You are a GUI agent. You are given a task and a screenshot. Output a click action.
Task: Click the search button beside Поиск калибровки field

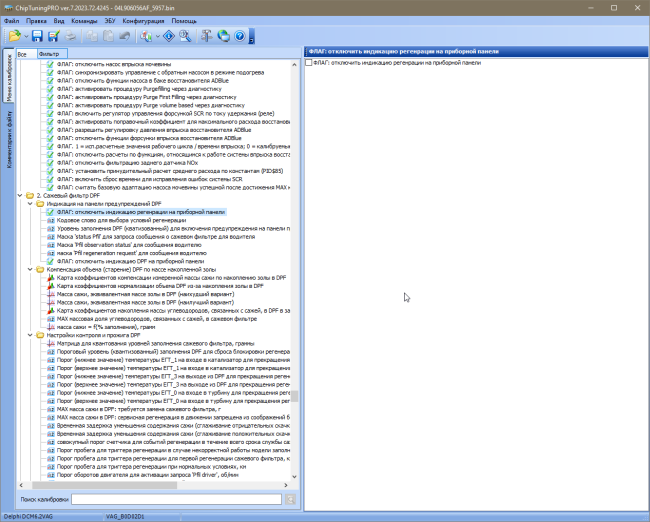(291, 499)
